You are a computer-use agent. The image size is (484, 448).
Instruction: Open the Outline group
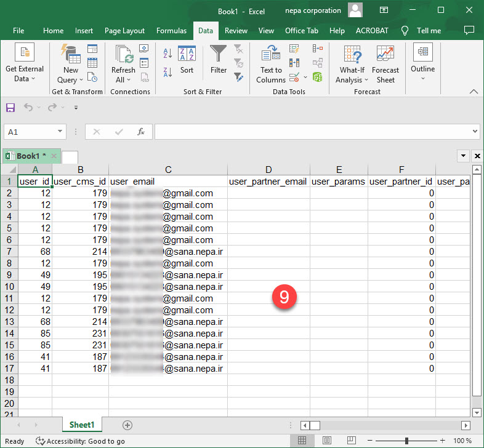[422, 62]
